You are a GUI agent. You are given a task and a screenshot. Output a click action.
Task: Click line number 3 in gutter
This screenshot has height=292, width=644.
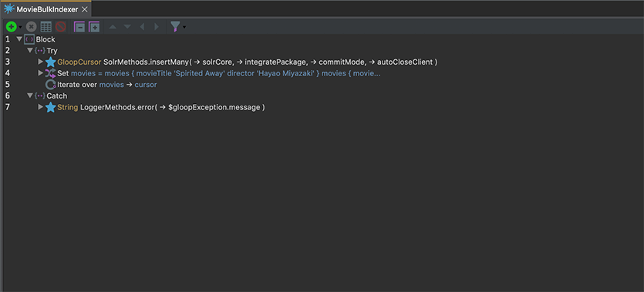[x=8, y=62]
